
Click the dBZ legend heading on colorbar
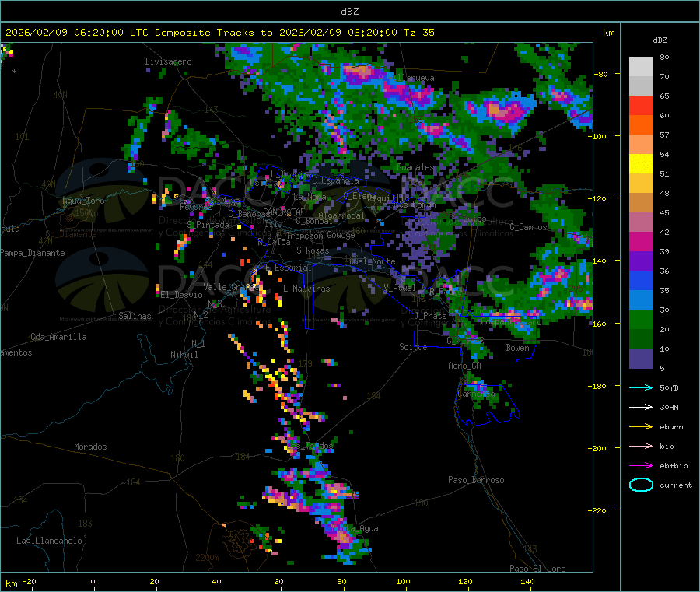click(x=660, y=40)
